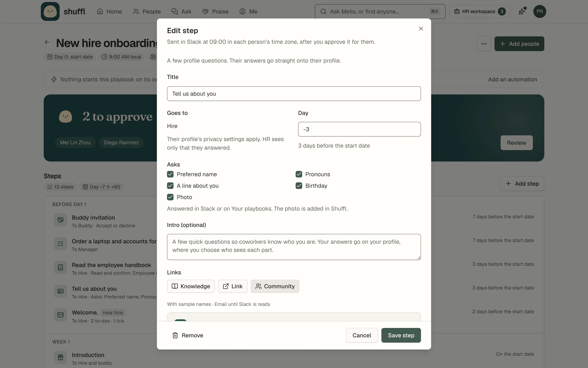Click the Day number field
This screenshot has height=368, width=588.
coord(359,129)
